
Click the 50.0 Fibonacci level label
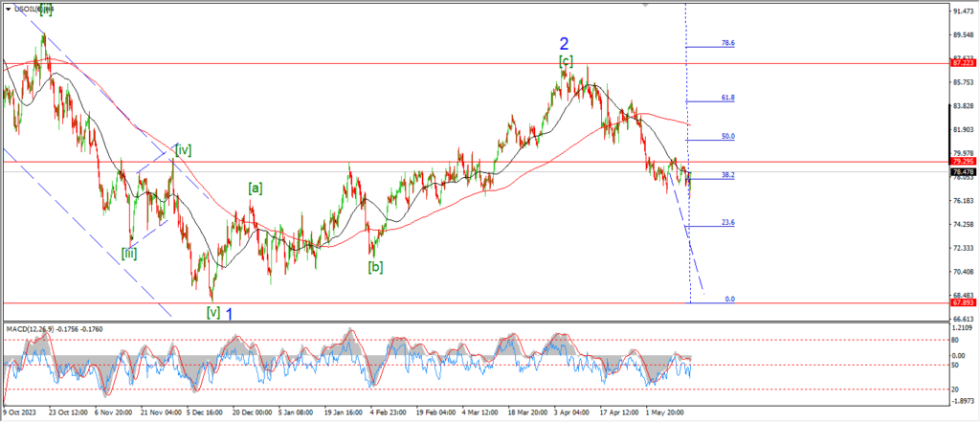click(x=727, y=137)
